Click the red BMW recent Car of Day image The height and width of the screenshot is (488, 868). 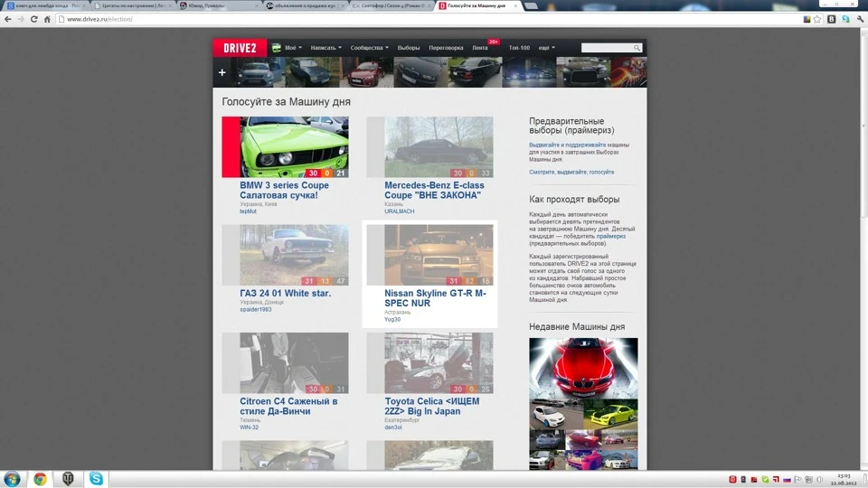click(x=583, y=368)
